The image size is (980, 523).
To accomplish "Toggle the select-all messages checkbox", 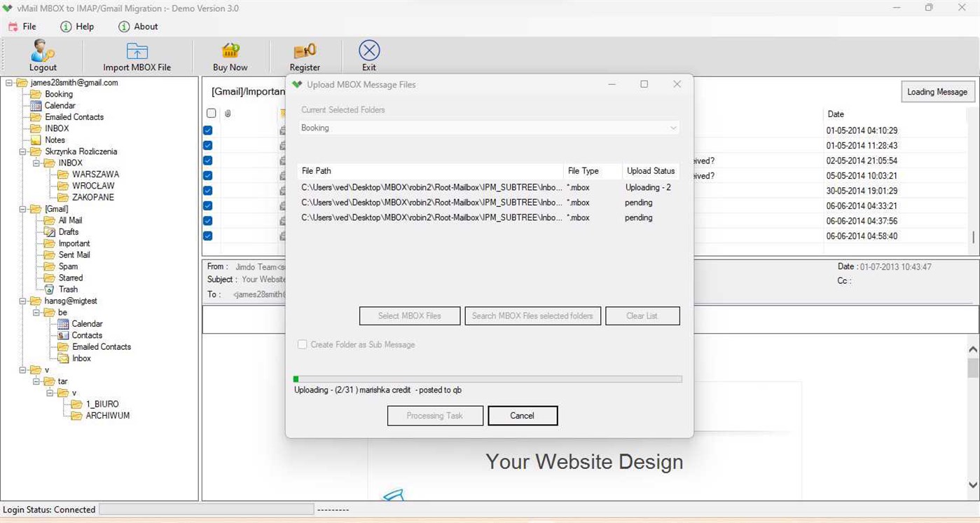I will tap(211, 113).
